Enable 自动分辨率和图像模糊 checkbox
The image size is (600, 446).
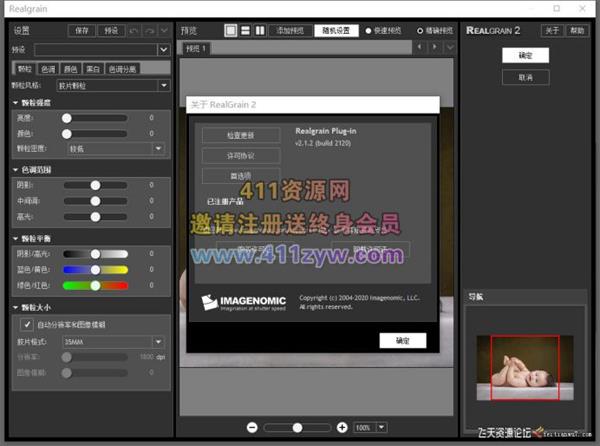[x=27, y=325]
